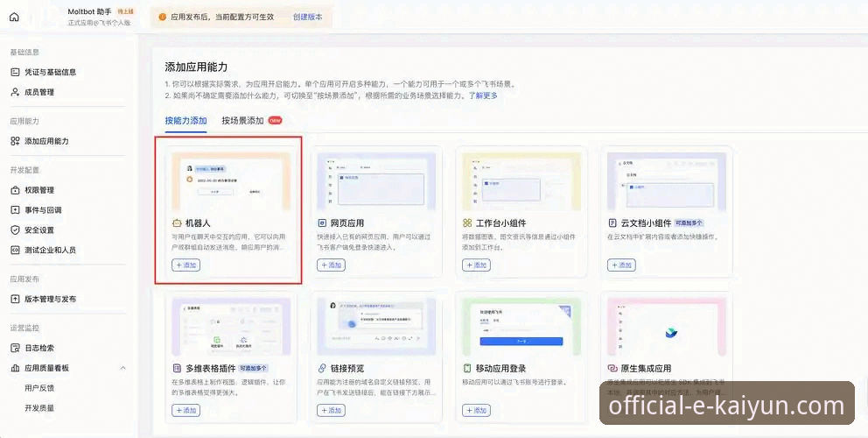This screenshot has width=868, height=438.
Task: Add the 工作台小组件 capability
Action: pos(477,265)
